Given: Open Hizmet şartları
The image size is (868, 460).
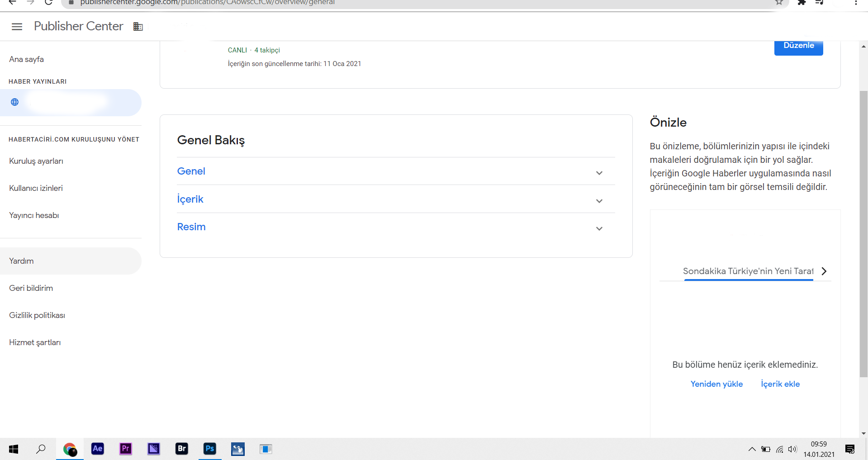Looking at the screenshot, I should pos(35,342).
